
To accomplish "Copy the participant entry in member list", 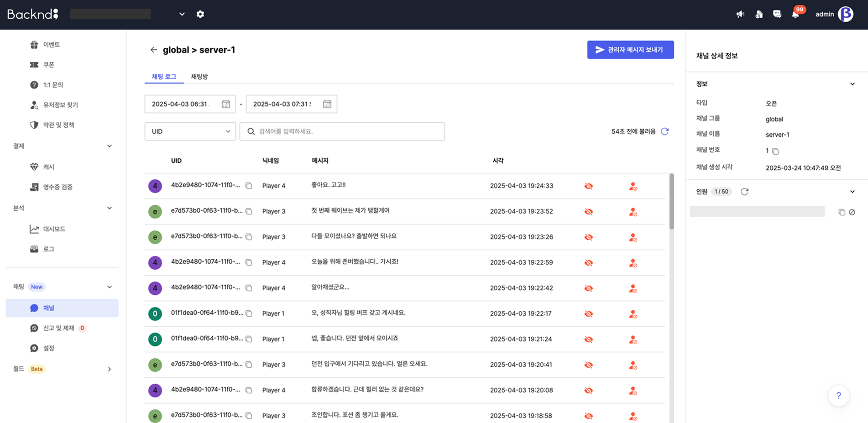I will tap(842, 212).
